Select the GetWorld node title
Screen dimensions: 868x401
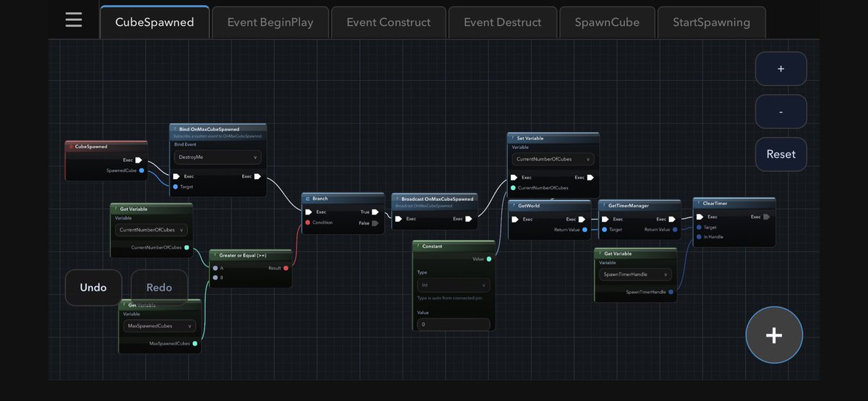pos(529,205)
